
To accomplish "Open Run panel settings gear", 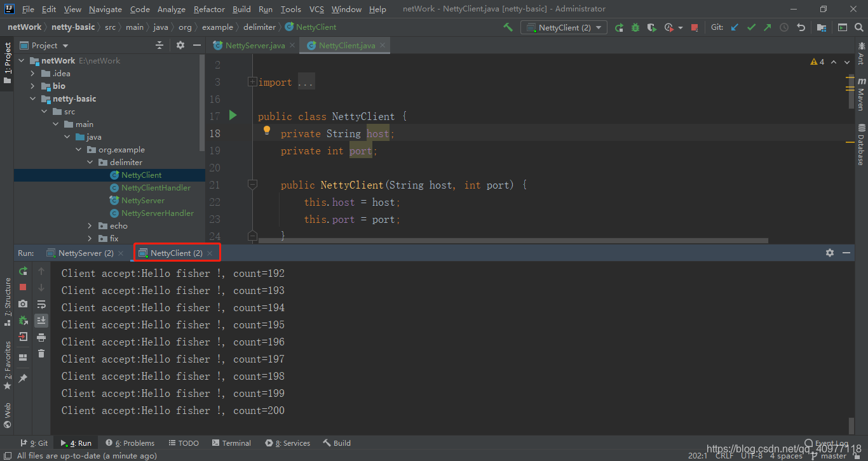I will (830, 253).
